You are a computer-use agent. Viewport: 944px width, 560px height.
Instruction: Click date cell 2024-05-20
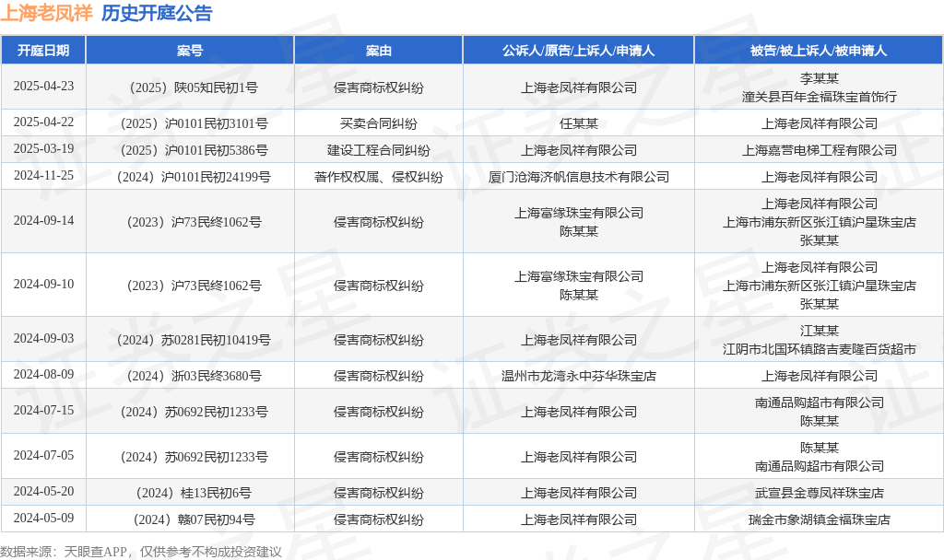pos(43,492)
